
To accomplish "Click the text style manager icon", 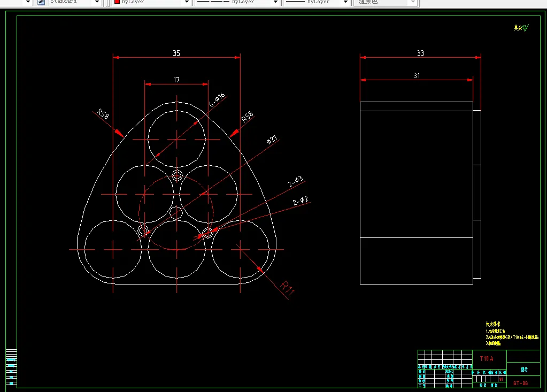I will 41,2.
